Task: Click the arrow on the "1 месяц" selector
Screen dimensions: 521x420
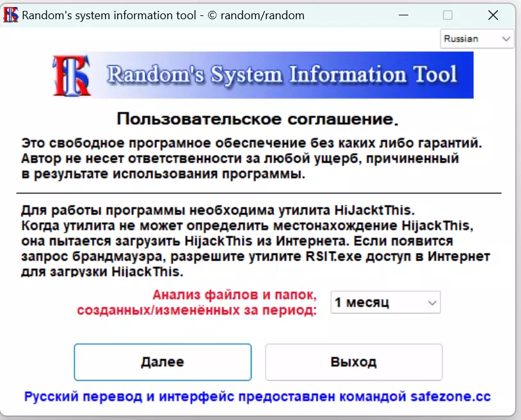Action: pos(432,302)
